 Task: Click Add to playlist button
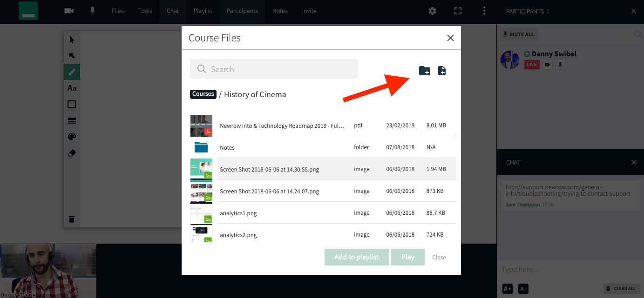(357, 257)
